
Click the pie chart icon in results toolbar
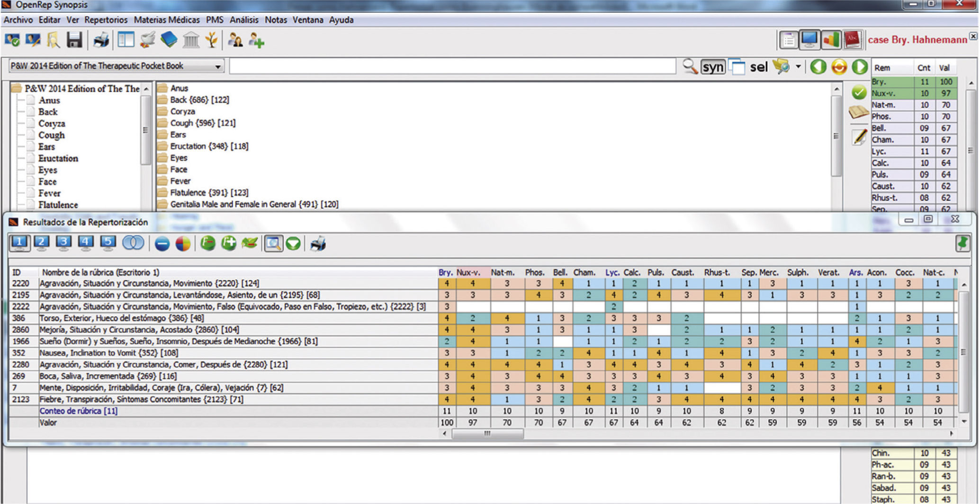[x=183, y=244]
